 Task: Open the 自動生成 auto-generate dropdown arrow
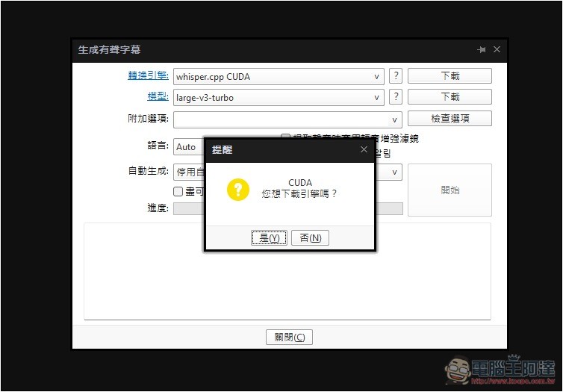[394, 172]
